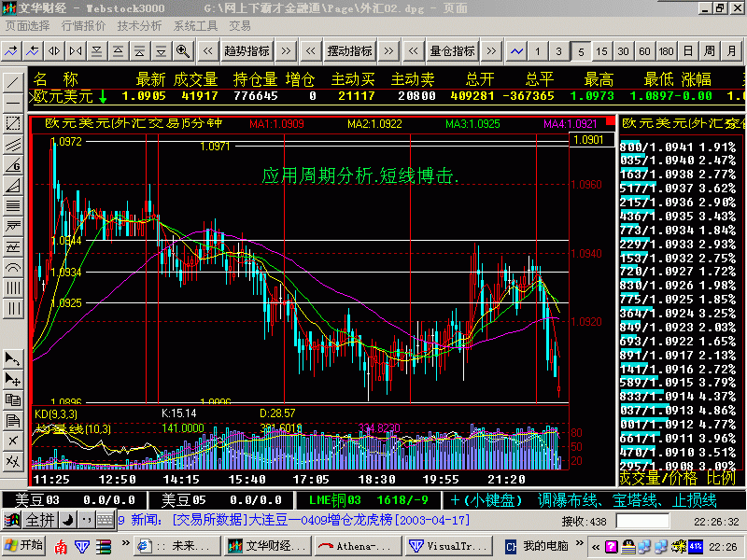Image resolution: width=747 pixels, height=560 pixels.
Task: Open the 大连豆一0409增仓龙虎榜 news headline
Action: pos(320,520)
